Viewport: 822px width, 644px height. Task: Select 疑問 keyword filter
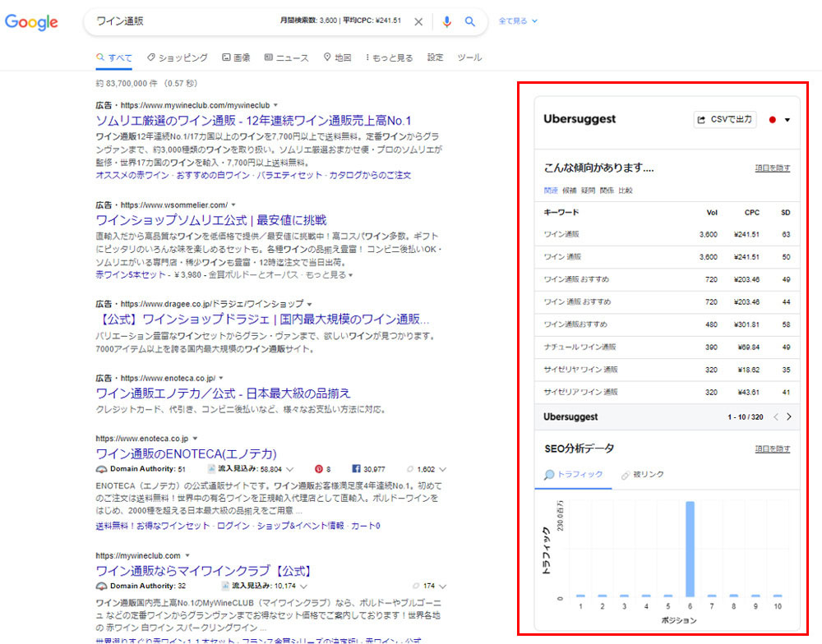(x=588, y=191)
